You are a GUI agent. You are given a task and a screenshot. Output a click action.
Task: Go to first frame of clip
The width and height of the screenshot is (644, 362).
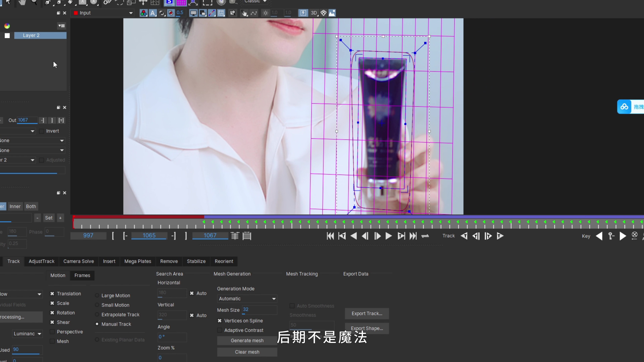point(330,236)
